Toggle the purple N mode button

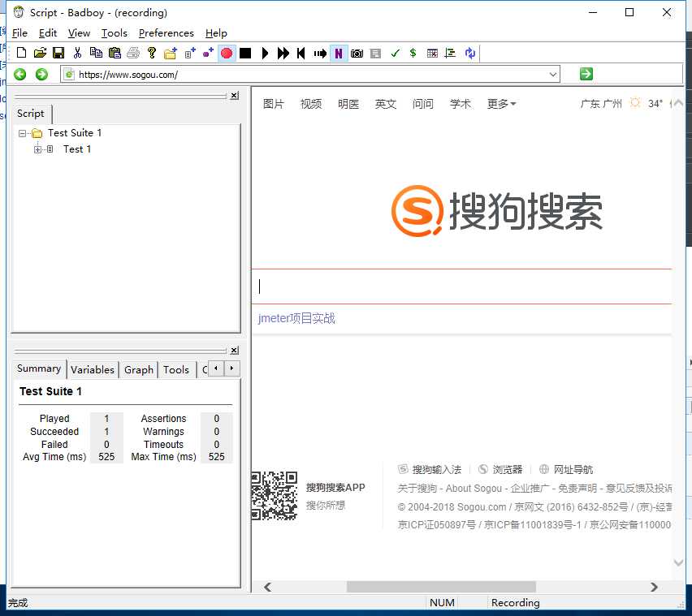click(x=339, y=54)
